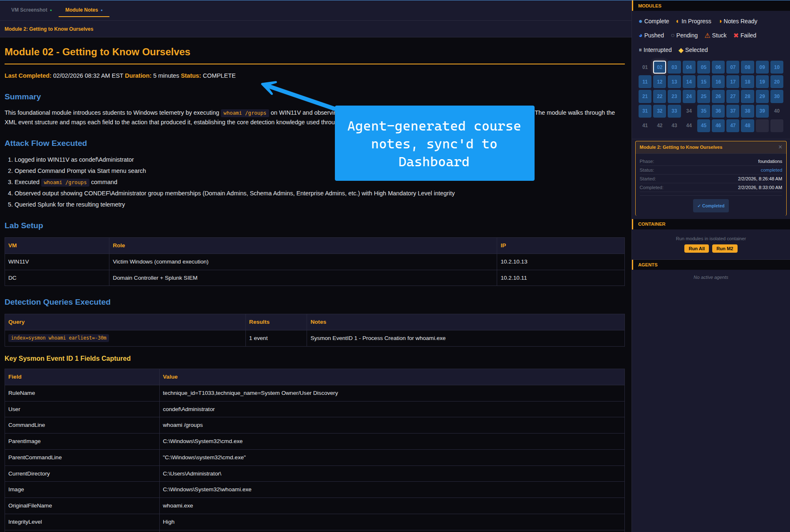Select module 10 tile
This screenshot has width=790, height=532.
point(776,67)
